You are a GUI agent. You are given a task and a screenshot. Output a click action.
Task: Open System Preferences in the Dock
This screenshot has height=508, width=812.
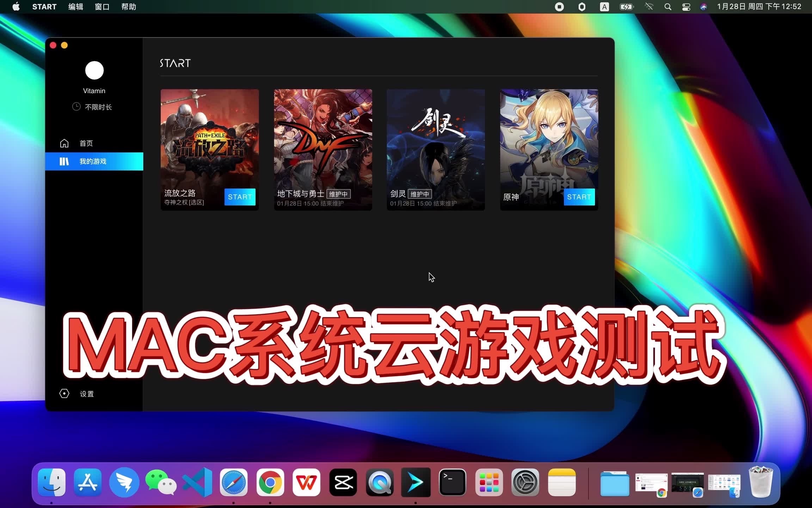(525, 482)
